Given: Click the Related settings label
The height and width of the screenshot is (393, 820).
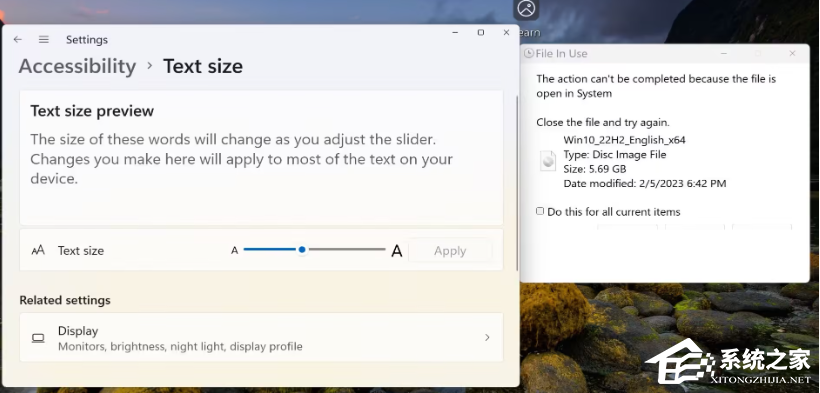Looking at the screenshot, I should [65, 300].
